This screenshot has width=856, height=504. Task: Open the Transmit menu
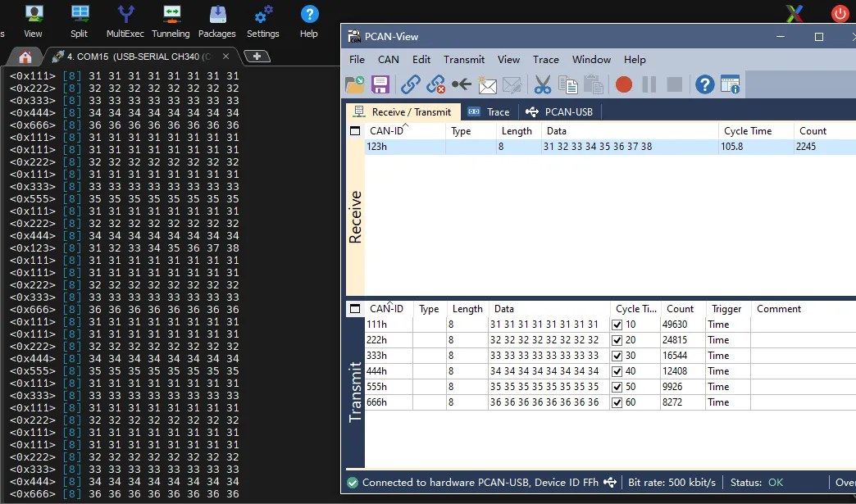tap(464, 60)
